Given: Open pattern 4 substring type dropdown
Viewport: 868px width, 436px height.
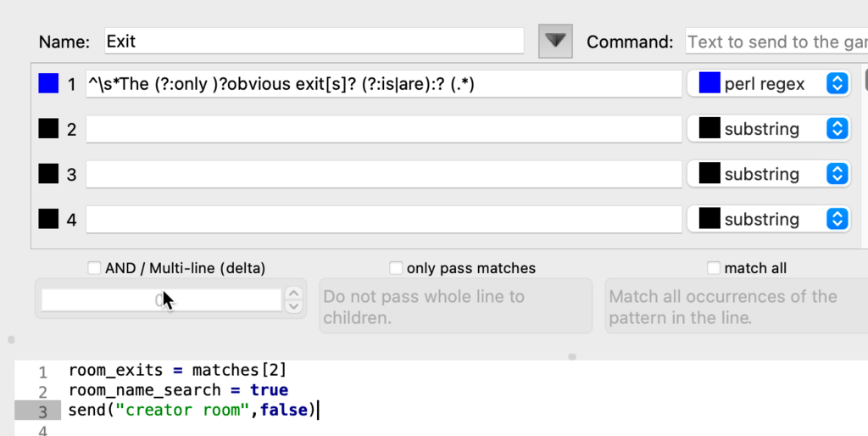Looking at the screenshot, I should (x=768, y=219).
